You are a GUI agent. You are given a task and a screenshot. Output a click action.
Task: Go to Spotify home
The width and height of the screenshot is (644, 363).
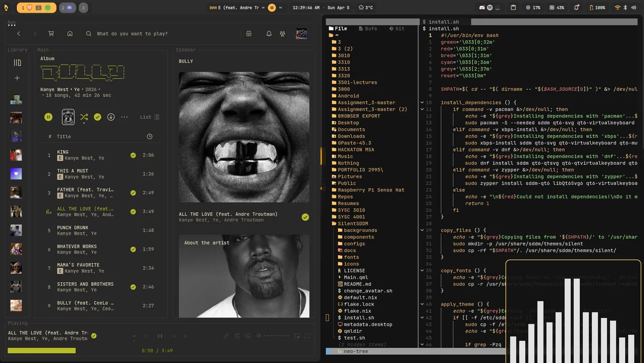pyautogui.click(x=70, y=34)
